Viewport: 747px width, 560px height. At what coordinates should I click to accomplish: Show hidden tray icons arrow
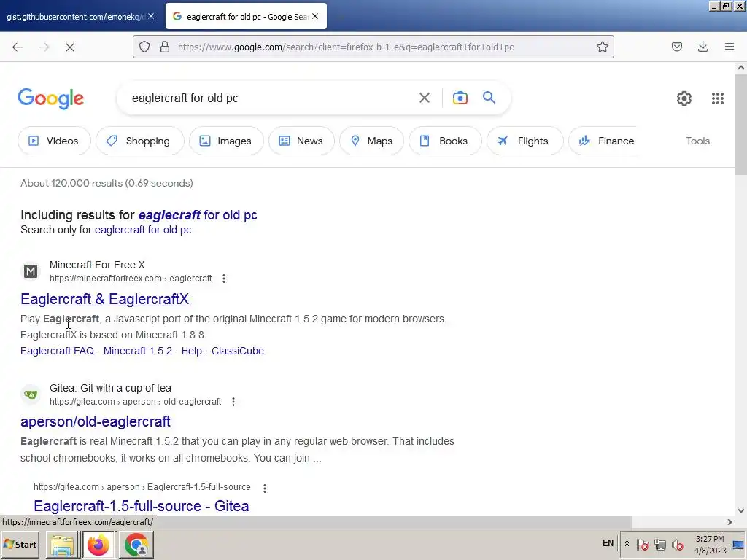[x=627, y=544]
